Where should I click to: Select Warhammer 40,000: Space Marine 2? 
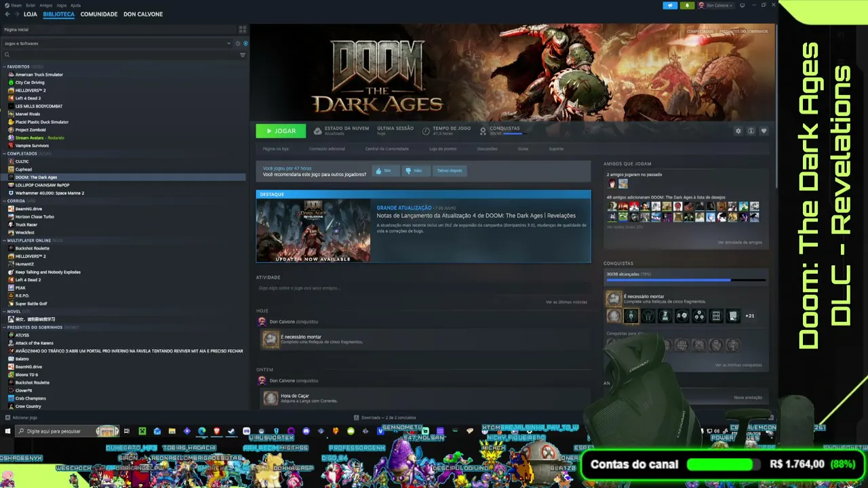tap(50, 193)
